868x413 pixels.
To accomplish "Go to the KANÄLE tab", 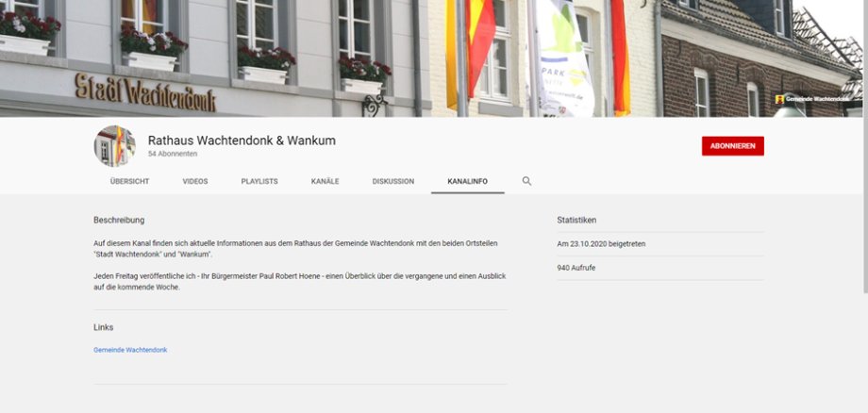I will 325,181.
